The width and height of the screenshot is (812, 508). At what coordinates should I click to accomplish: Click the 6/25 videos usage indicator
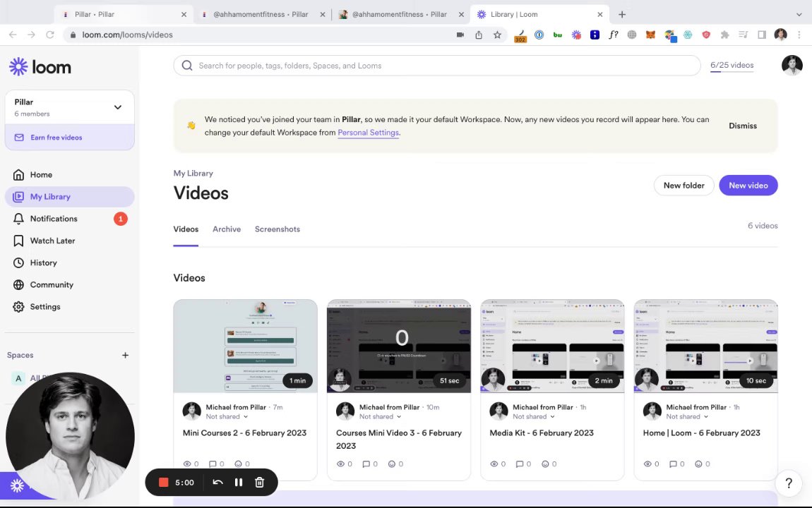(732, 65)
